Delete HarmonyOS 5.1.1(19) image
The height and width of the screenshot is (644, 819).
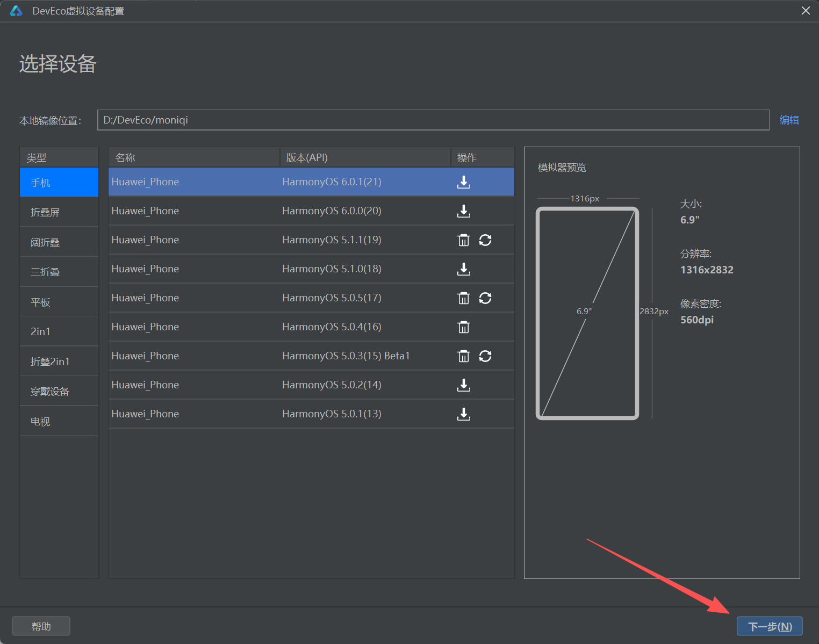[464, 240]
